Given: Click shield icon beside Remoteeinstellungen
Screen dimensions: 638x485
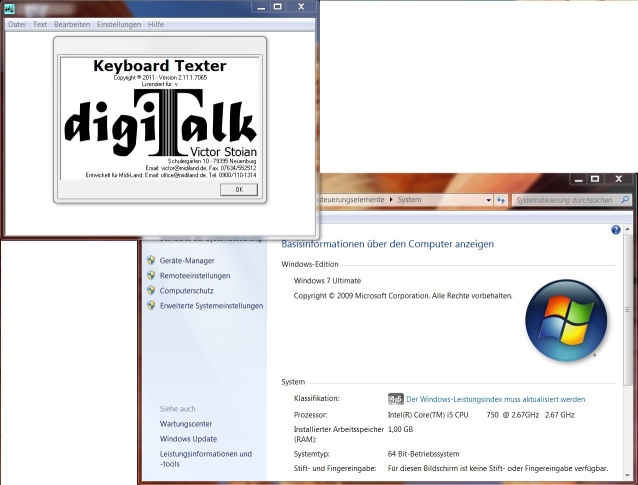Looking at the screenshot, I should point(151,275).
